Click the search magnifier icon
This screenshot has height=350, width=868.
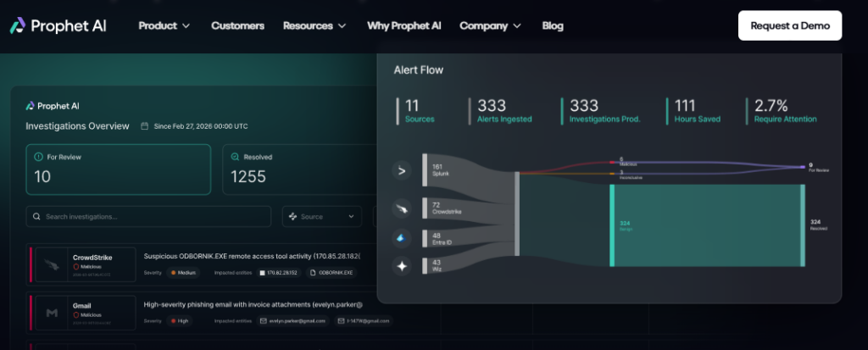[36, 217]
